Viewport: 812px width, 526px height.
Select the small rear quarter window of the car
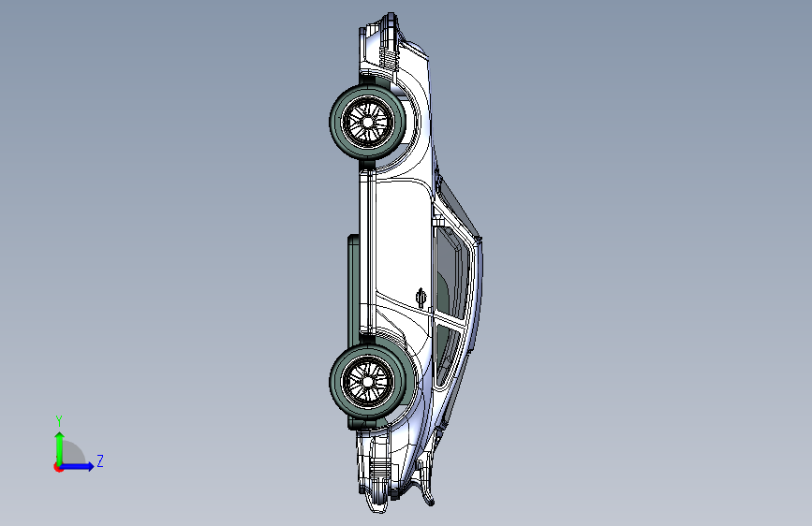click(447, 355)
